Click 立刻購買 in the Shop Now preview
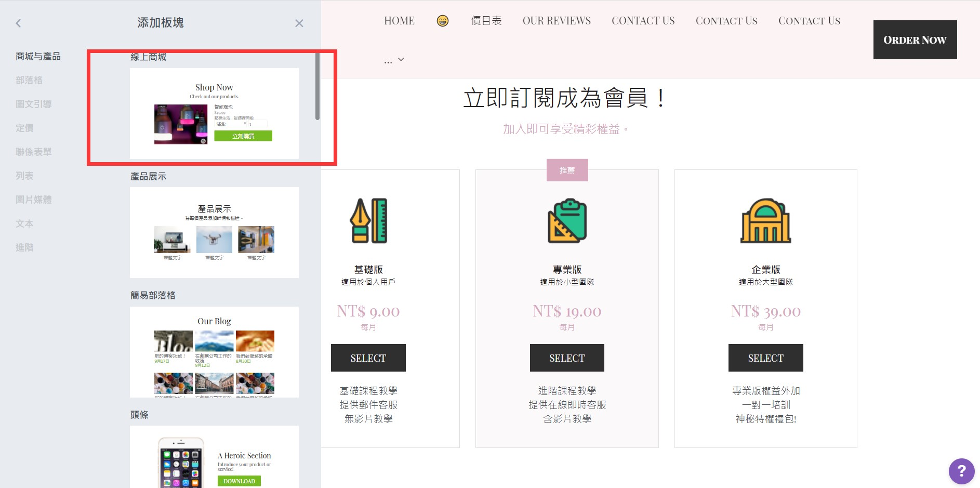Viewport: 980px width, 488px height. [243, 135]
